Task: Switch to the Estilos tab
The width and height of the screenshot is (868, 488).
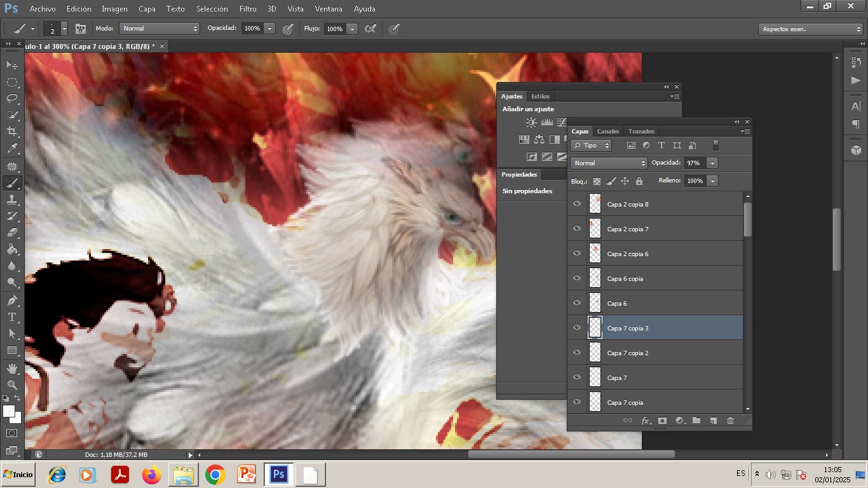Action: 541,97
